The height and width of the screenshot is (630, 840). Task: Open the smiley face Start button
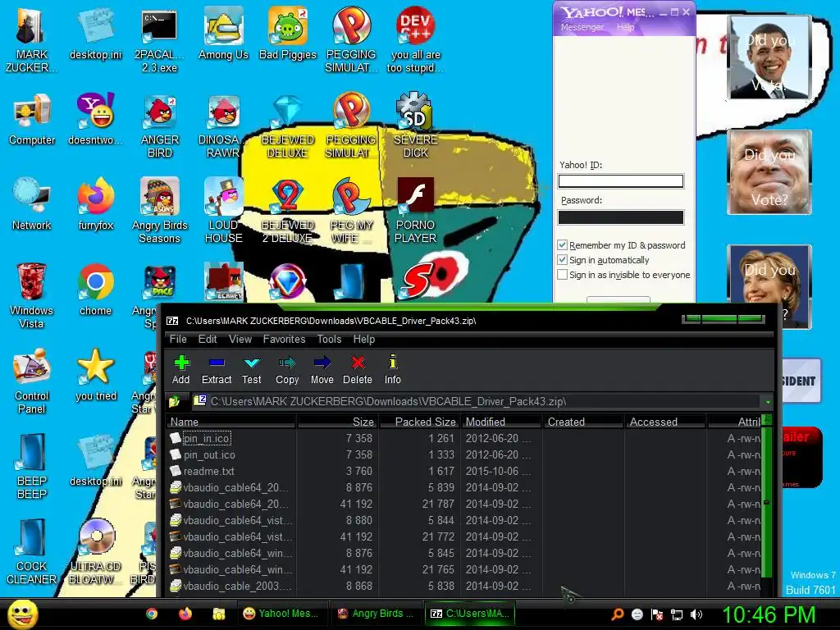[x=23, y=614]
